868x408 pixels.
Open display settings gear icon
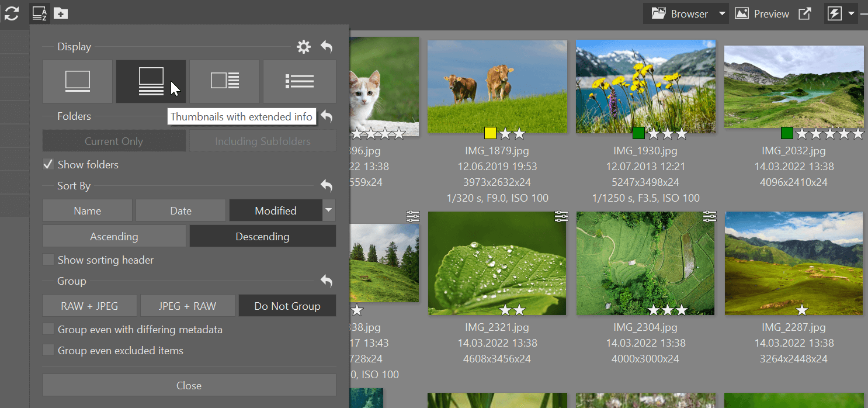[304, 47]
